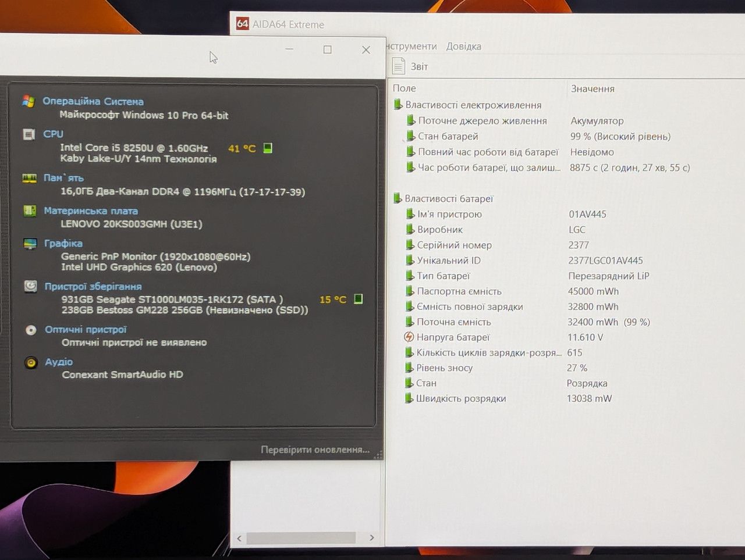Screen dimensions: 745x560
Task: Click the Intel Core i5 8250U text
Action: (134, 148)
